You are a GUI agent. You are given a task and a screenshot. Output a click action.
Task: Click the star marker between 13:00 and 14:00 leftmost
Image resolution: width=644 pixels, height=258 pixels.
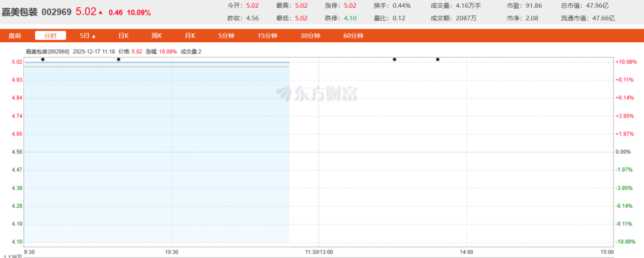pyautogui.click(x=395, y=60)
